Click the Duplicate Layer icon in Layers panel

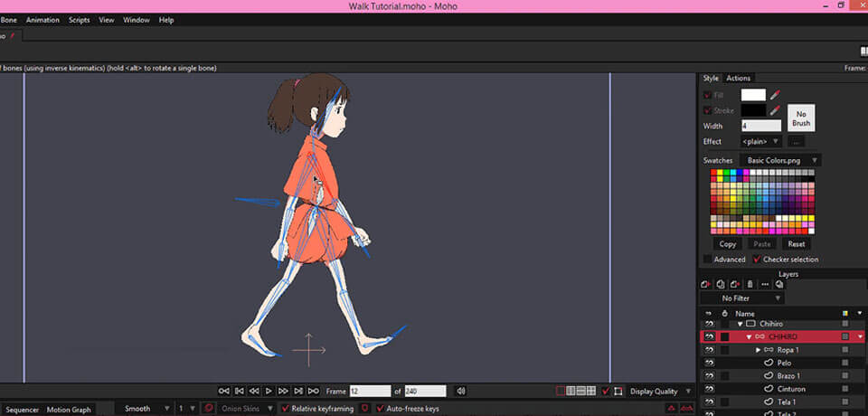point(721,284)
